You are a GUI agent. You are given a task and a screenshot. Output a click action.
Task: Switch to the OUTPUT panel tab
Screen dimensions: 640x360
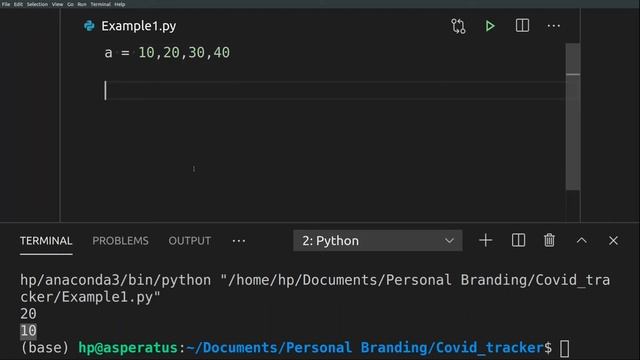coord(190,241)
